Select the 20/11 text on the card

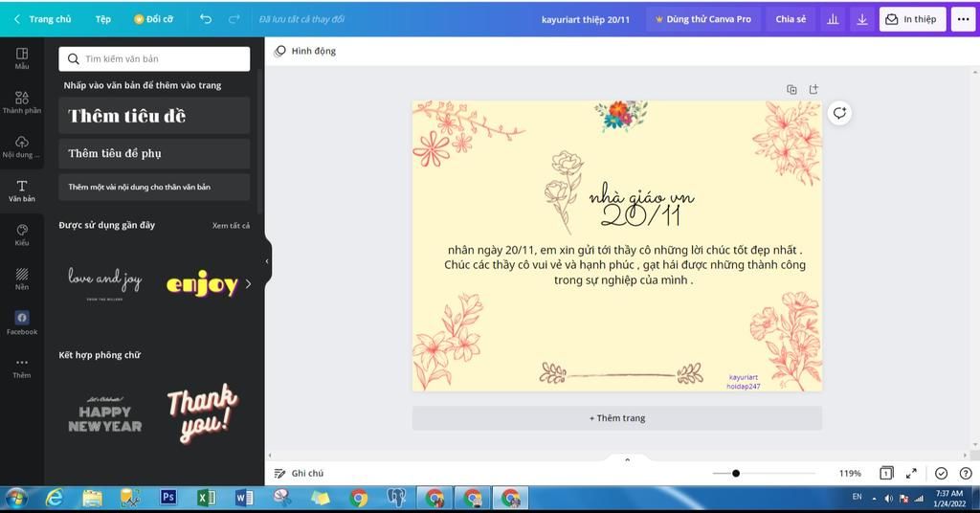(x=640, y=215)
